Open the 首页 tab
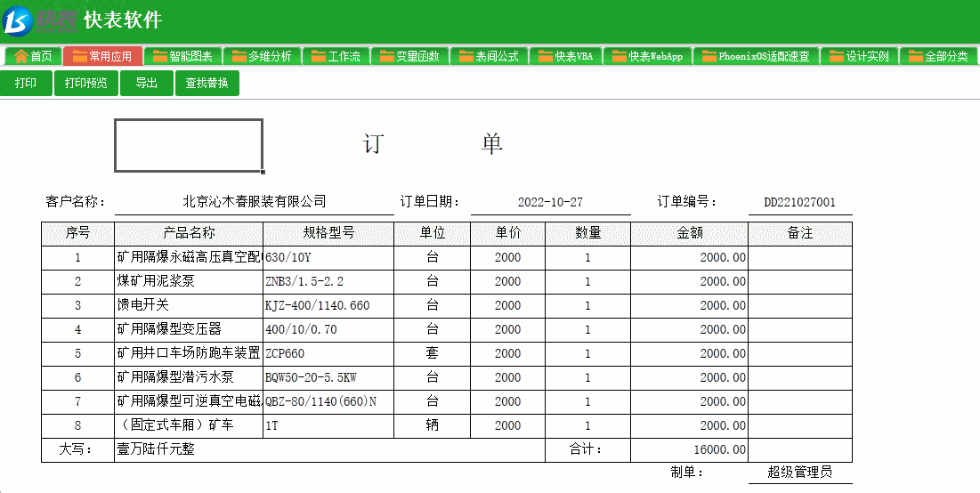Screen dimensions: 980x493 tap(33, 56)
